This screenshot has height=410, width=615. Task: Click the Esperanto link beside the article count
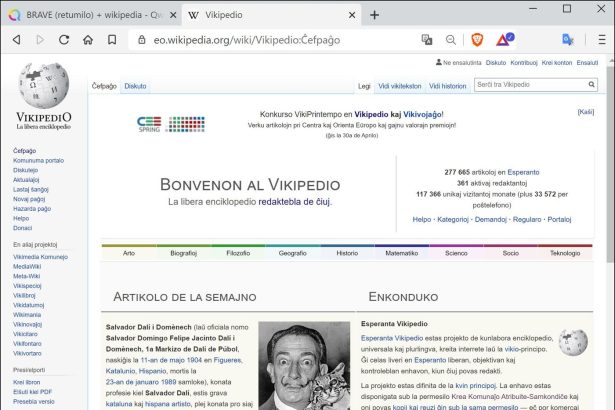[523, 172]
